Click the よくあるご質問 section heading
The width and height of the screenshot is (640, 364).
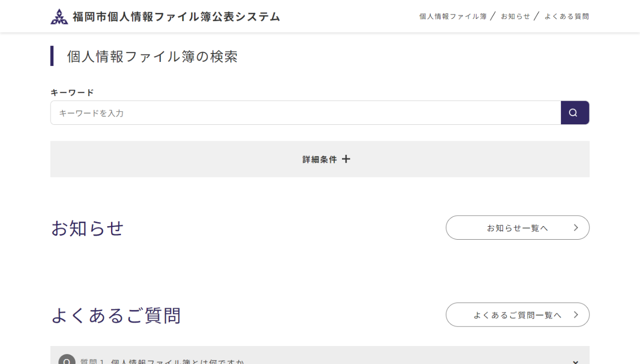click(x=116, y=315)
